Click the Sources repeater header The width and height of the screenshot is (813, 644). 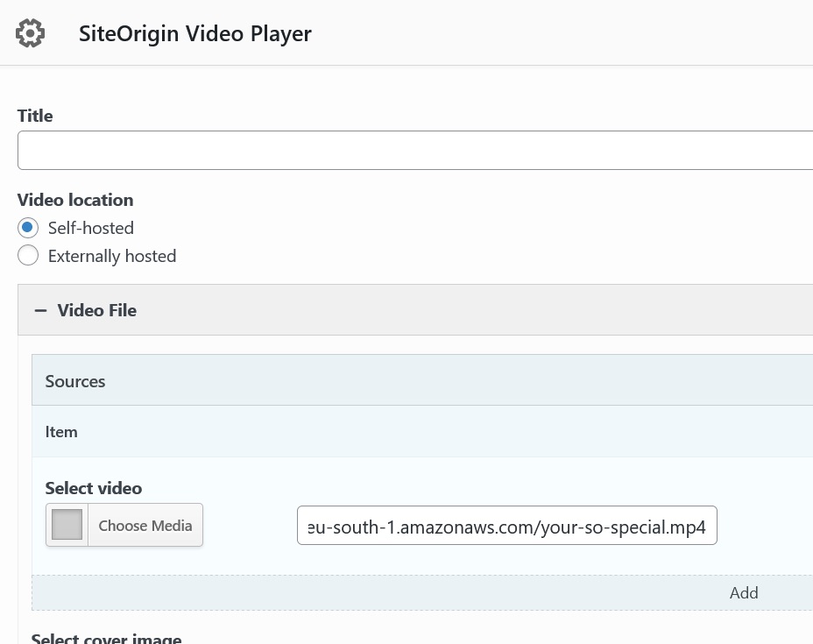pos(422,380)
